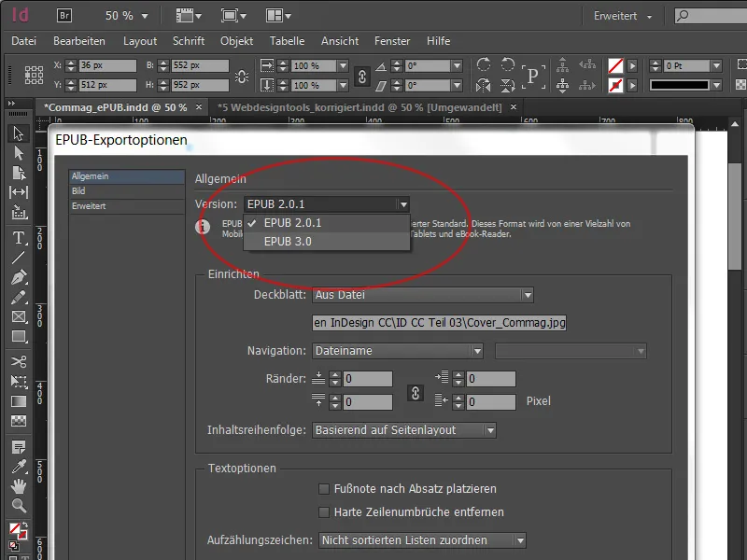The image size is (747, 560).
Task: Switch to 5 Webdesigntools_korrigiert.indd tab
Action: pyautogui.click(x=360, y=107)
